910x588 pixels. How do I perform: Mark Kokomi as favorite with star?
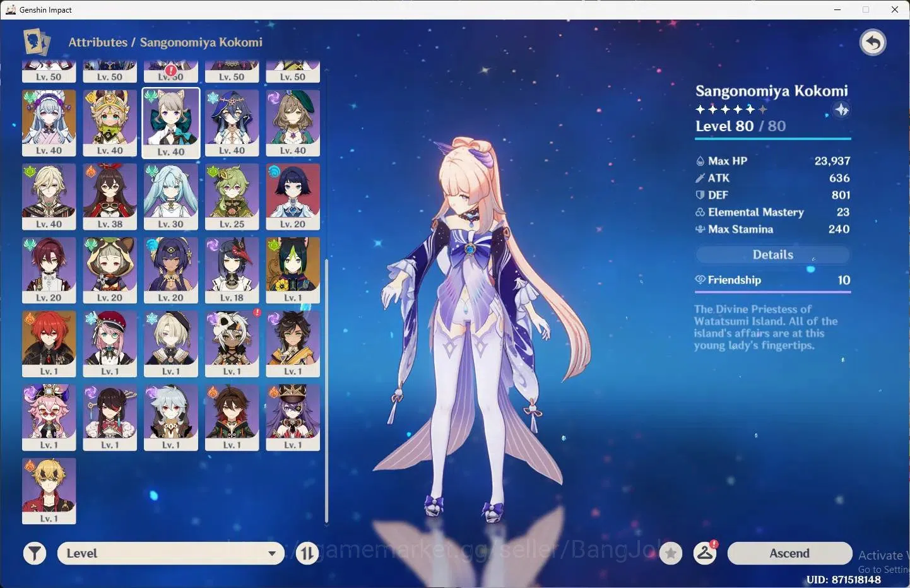click(671, 553)
